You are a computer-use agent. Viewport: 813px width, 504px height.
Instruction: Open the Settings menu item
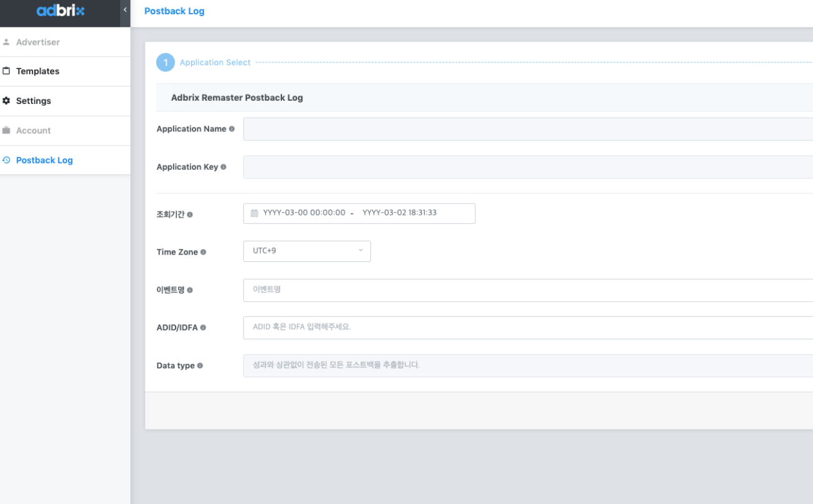65,101
